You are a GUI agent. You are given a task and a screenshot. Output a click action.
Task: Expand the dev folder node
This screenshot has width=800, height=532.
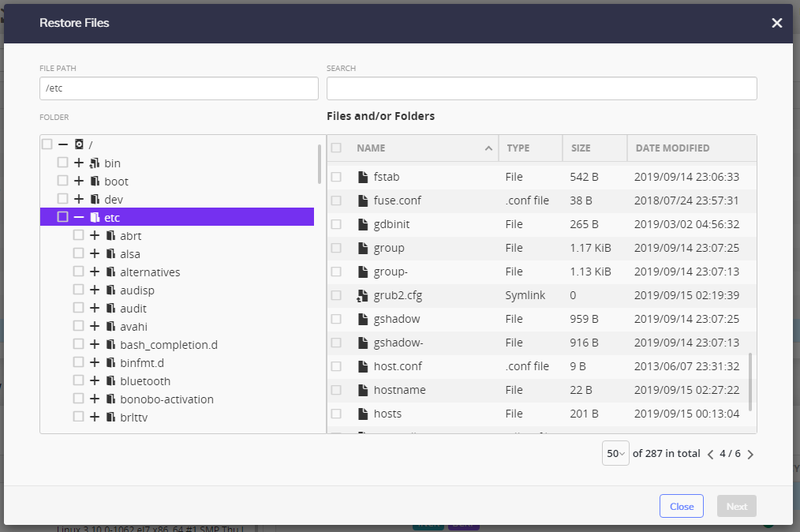[x=79, y=199]
